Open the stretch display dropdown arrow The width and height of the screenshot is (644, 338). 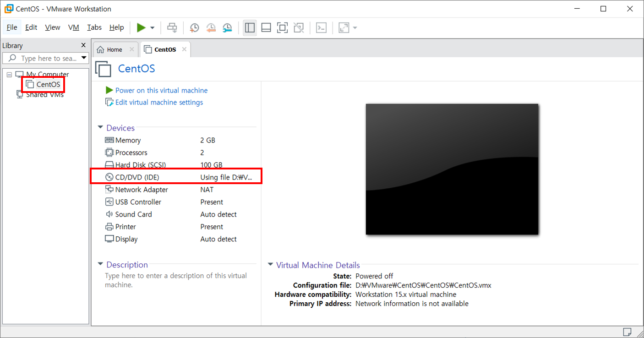355,28
